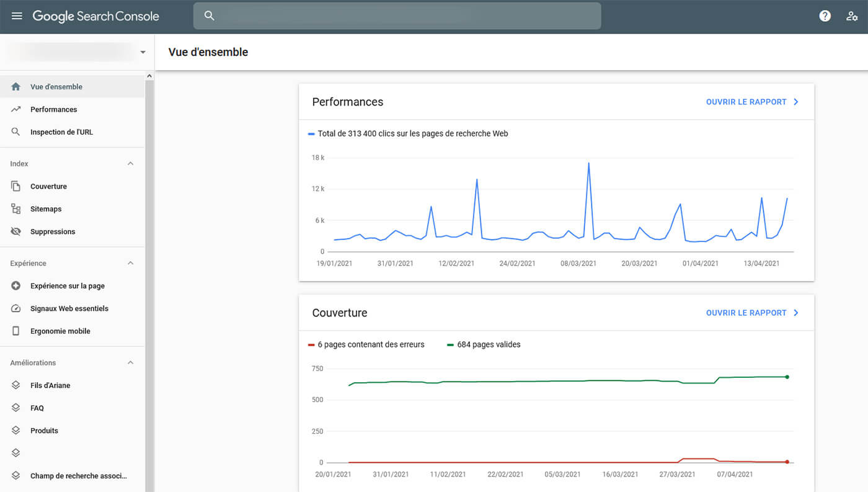Click the red error pages legend swatch
The image size is (868, 492).
pos(311,344)
